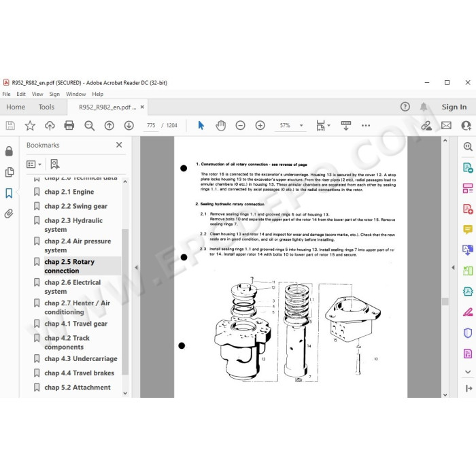The width and height of the screenshot is (476, 476).
Task: Open the Create PDF tool in the right pane
Action: [468, 209]
